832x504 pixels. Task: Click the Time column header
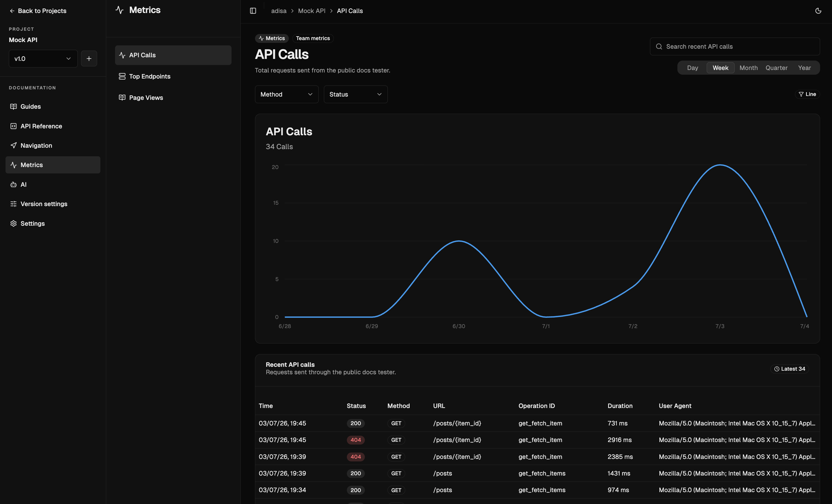click(x=266, y=406)
